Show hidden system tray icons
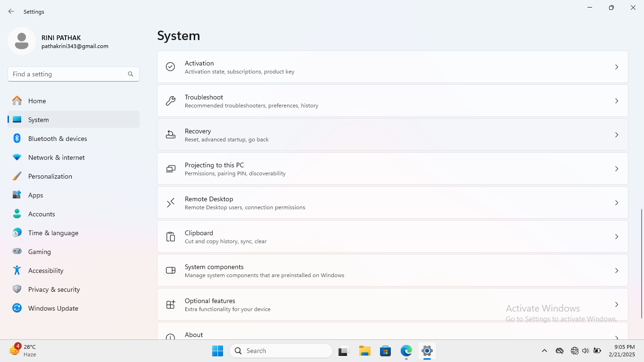The height and width of the screenshot is (362, 644). [544, 351]
